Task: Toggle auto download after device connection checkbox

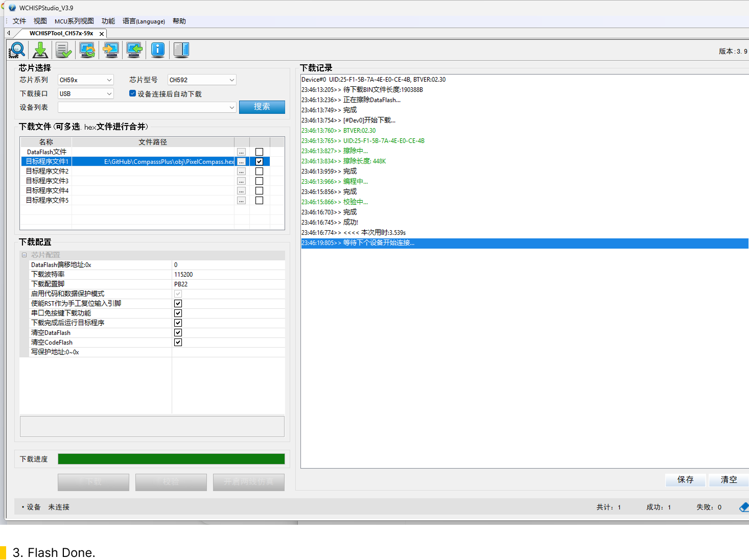Action: (x=133, y=93)
